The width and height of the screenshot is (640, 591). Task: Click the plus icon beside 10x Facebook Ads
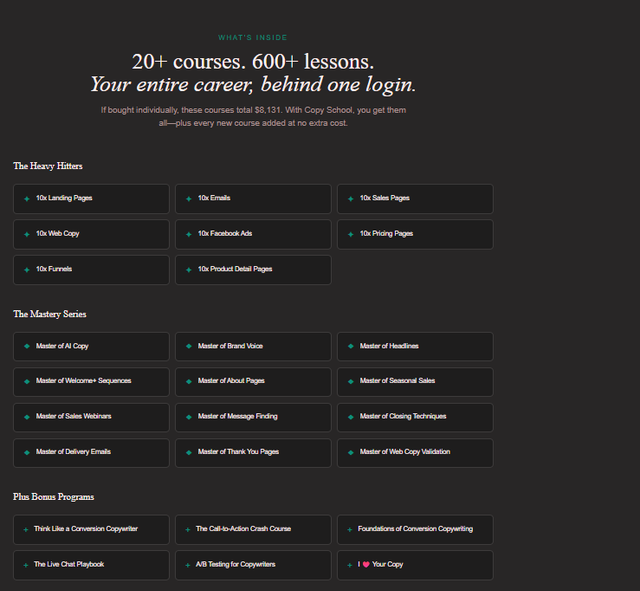[189, 234]
